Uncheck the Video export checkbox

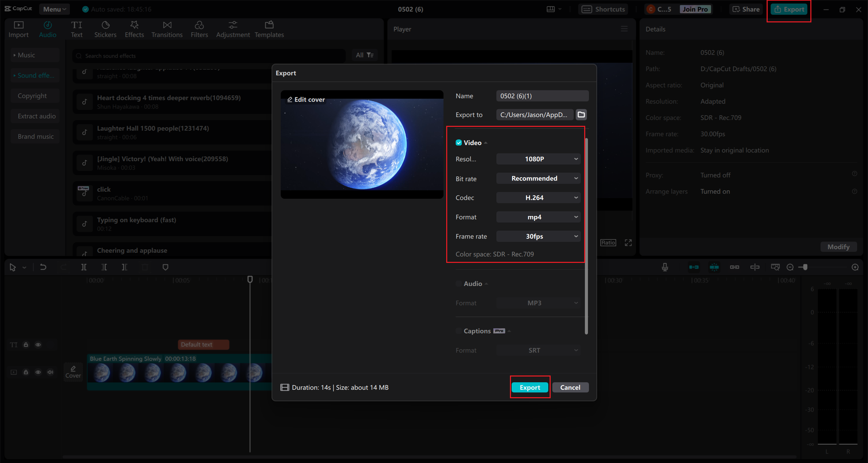[459, 143]
